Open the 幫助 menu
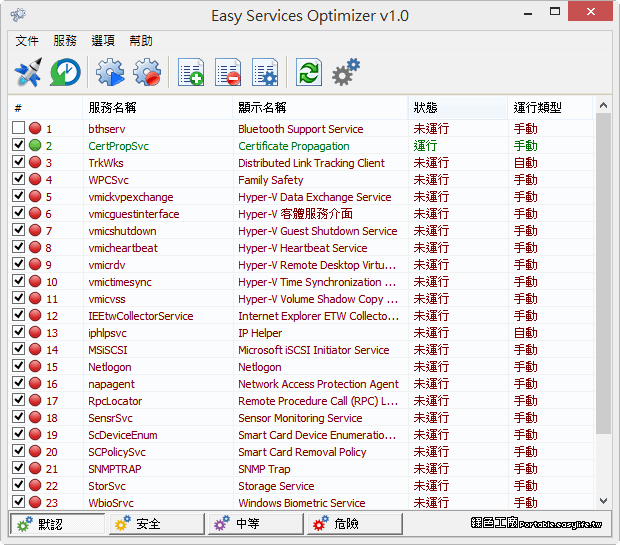Image resolution: width=620 pixels, height=545 pixels. [x=141, y=40]
